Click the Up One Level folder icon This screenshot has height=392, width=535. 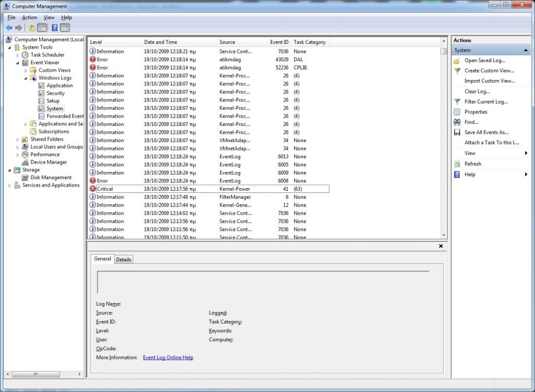coord(32,28)
